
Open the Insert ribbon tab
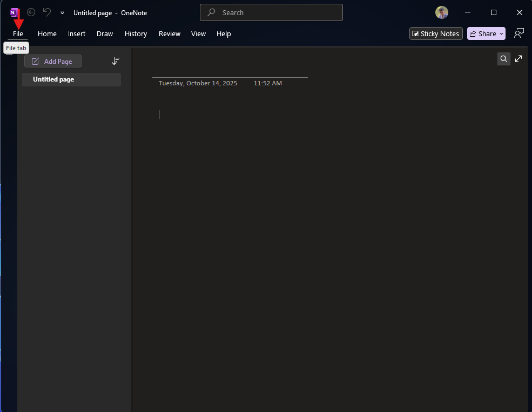coord(77,33)
